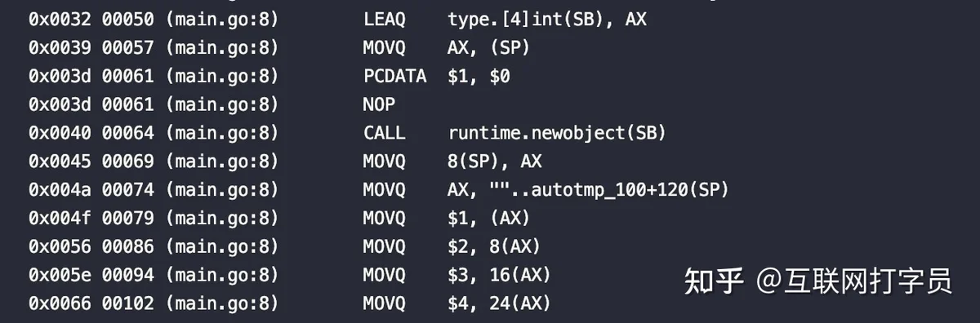
Task: Click the PCDATA instruction
Action: click(x=394, y=77)
